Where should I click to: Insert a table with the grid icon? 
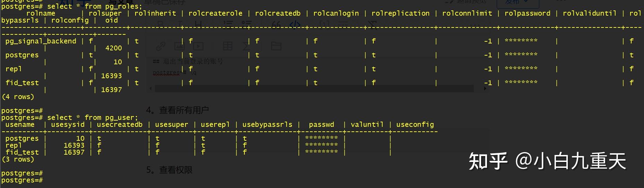[x=228, y=46]
